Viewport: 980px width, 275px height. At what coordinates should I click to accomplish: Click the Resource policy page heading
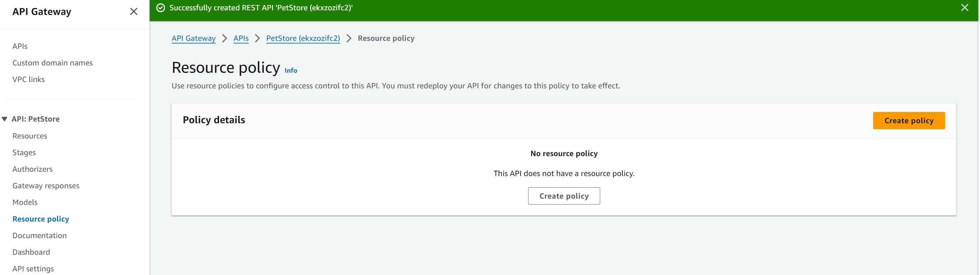[x=226, y=67]
